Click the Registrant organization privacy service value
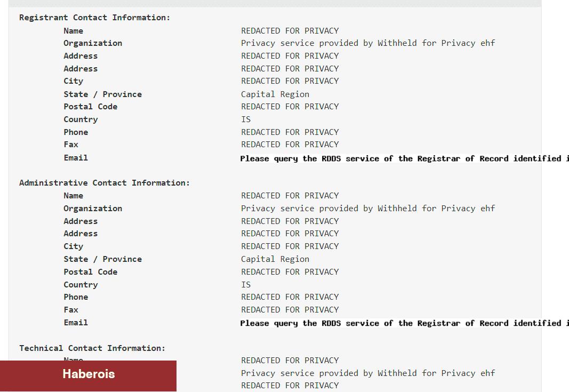The width and height of the screenshot is (569, 392). (x=367, y=43)
